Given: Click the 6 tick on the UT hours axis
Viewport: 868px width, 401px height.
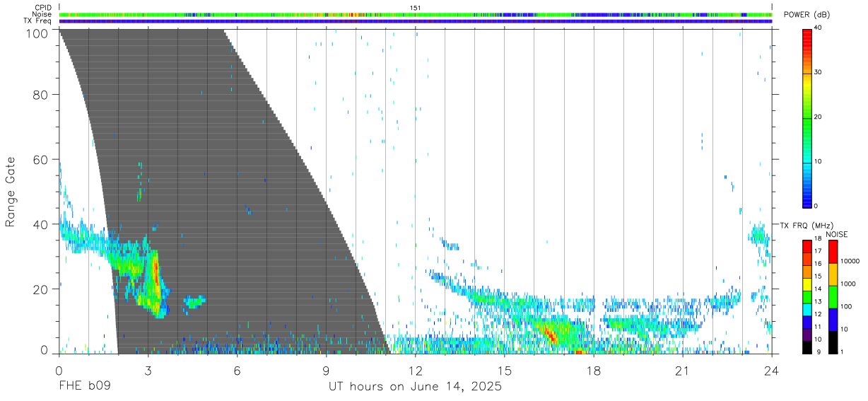Looking at the screenshot, I should pos(237,371).
